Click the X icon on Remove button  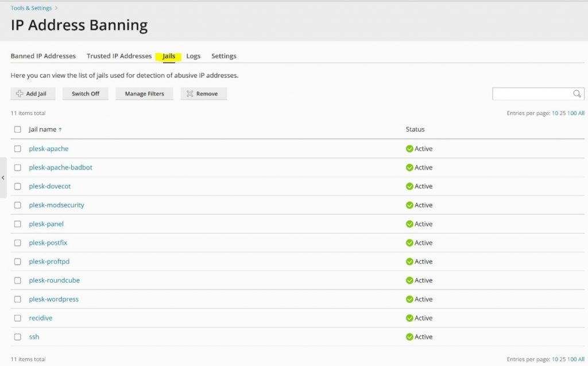189,94
